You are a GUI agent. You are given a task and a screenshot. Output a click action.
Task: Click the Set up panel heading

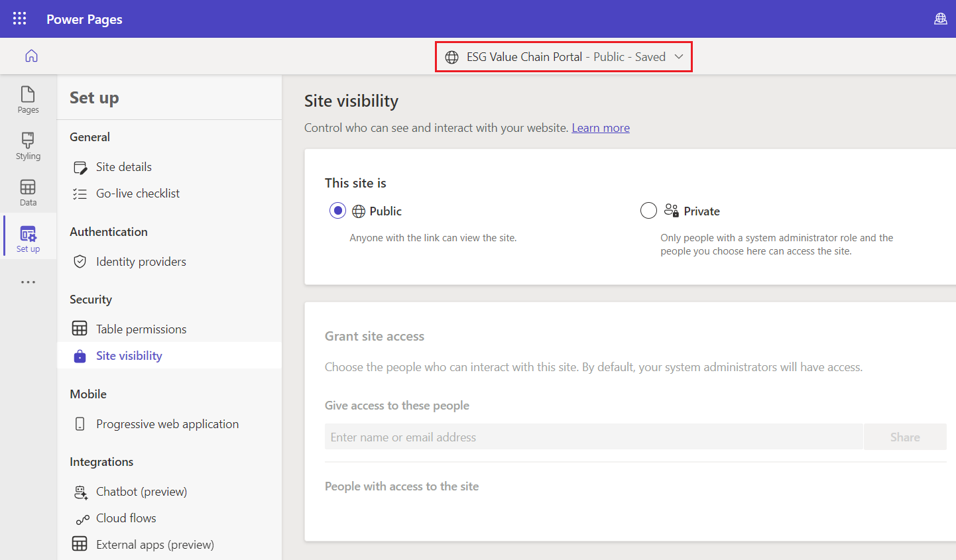tap(94, 98)
